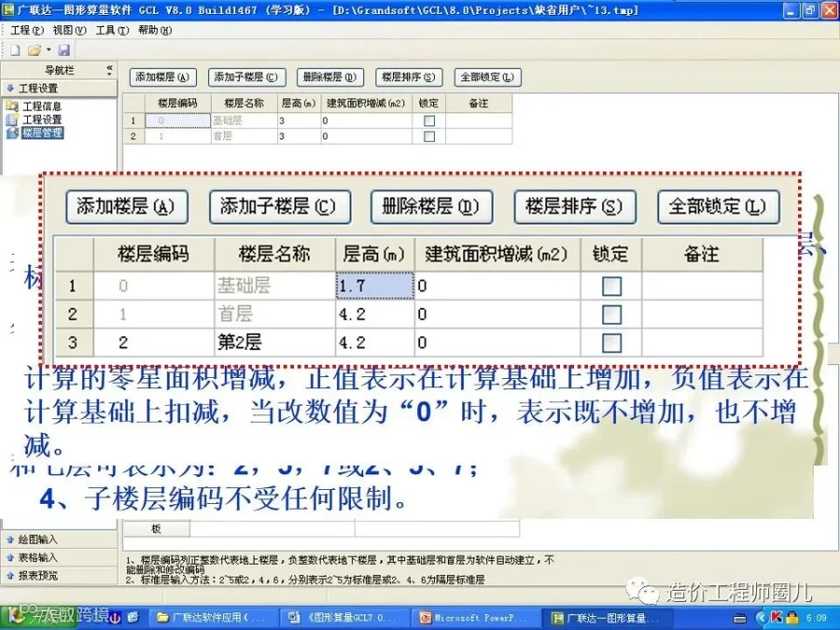
Task: Click the blue arrow that expands hidden tray icons
Action: pos(761,618)
